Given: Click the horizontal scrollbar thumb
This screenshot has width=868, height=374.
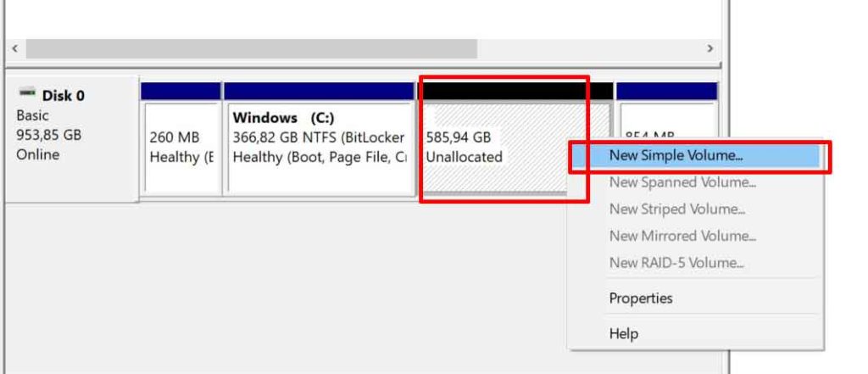Looking at the screenshot, I should click(251, 48).
